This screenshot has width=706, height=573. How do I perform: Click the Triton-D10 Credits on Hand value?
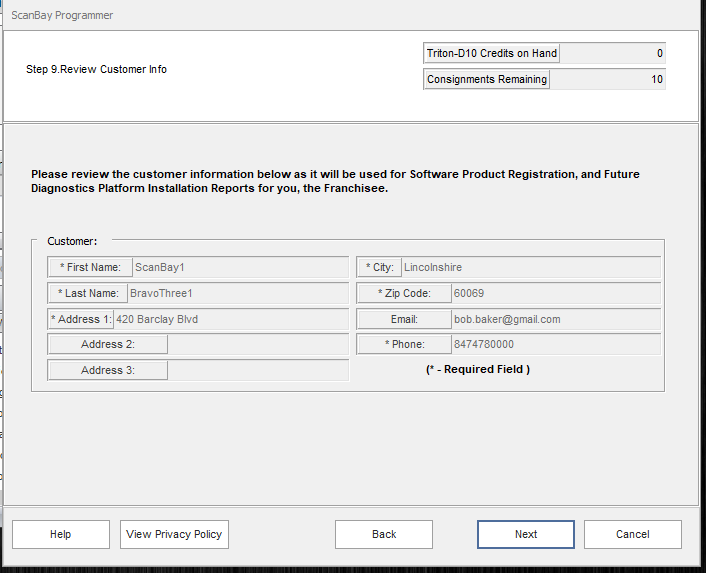click(613, 53)
